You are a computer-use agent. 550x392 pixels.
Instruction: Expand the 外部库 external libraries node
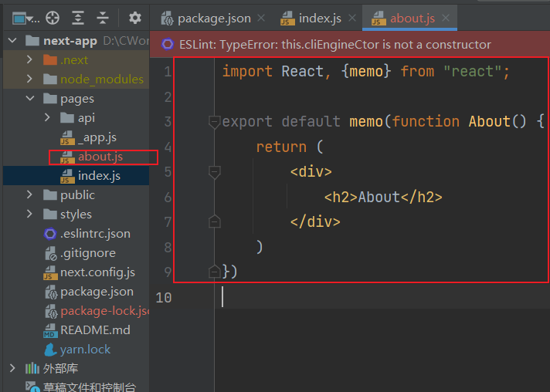click(12, 368)
